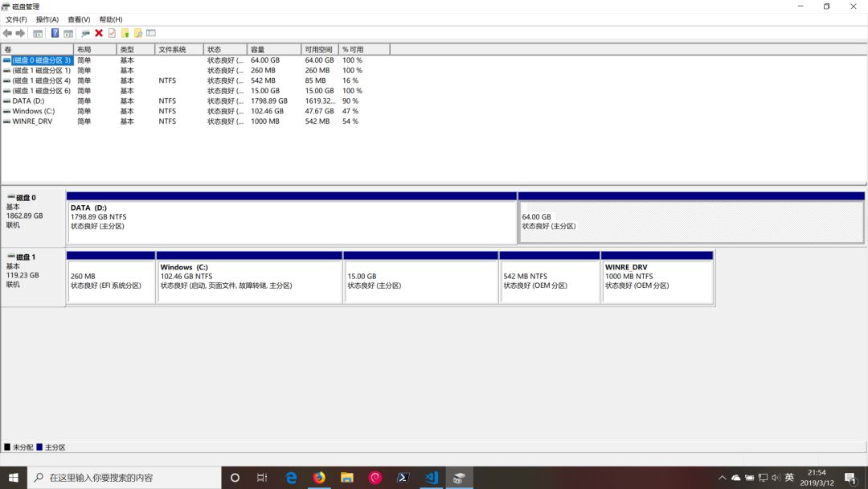
Task: Click the taskbar search box
Action: point(124,478)
